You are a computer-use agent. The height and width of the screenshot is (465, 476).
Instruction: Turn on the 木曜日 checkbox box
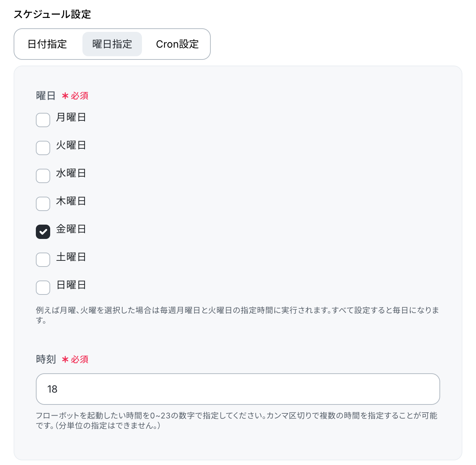pos(43,204)
